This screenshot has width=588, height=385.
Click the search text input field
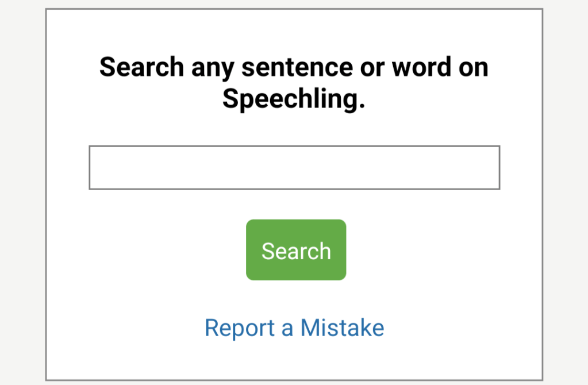point(294,167)
